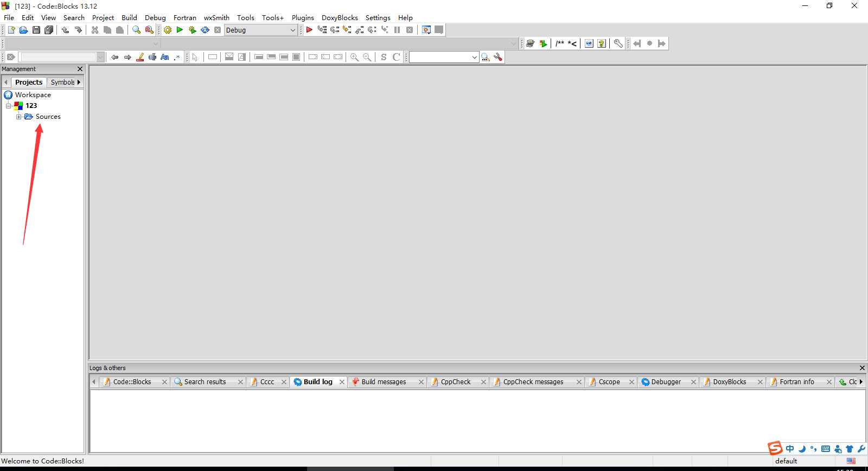Click the ThreadSearch find icon
Image resolution: width=868 pixels, height=471 pixels.
[486, 57]
